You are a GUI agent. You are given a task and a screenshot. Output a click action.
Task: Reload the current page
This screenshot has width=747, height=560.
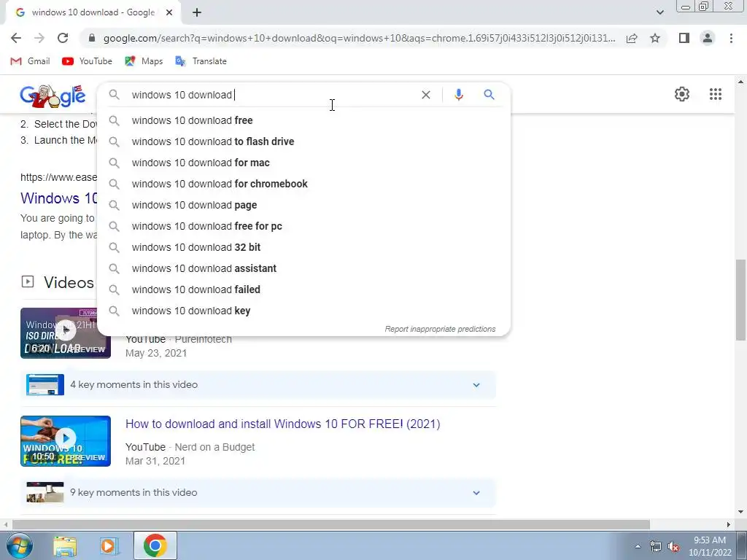[x=63, y=38]
